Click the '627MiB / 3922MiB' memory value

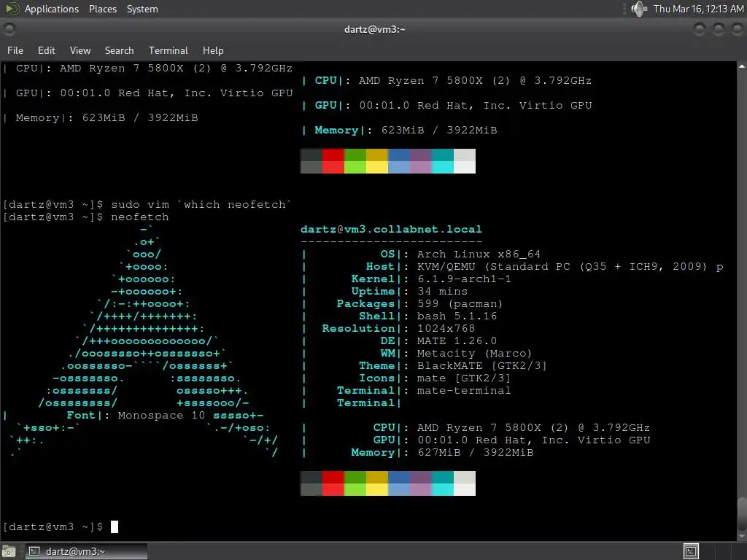[476, 452]
